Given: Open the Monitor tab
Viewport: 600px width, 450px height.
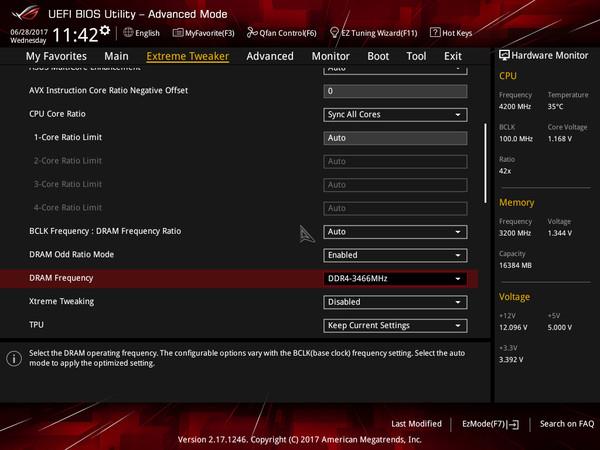Looking at the screenshot, I should coord(331,56).
